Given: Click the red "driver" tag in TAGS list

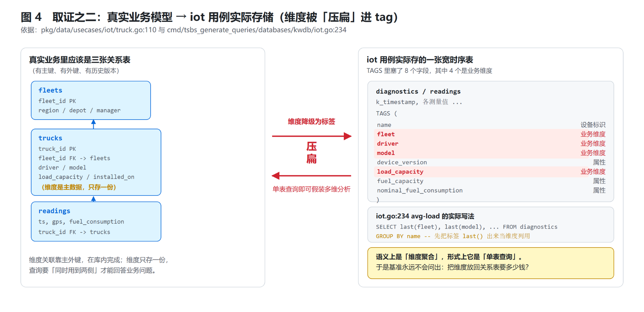Looking at the screenshot, I should (387, 144).
